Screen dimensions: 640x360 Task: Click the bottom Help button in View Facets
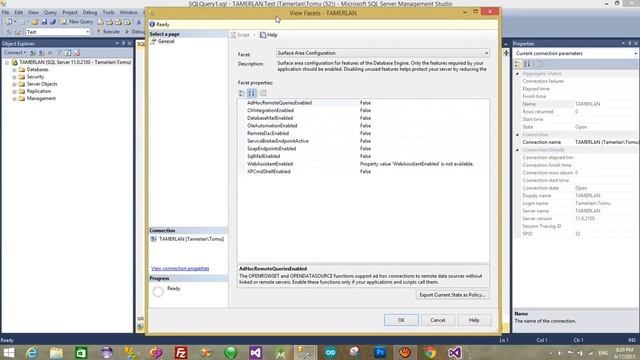pos(474,320)
